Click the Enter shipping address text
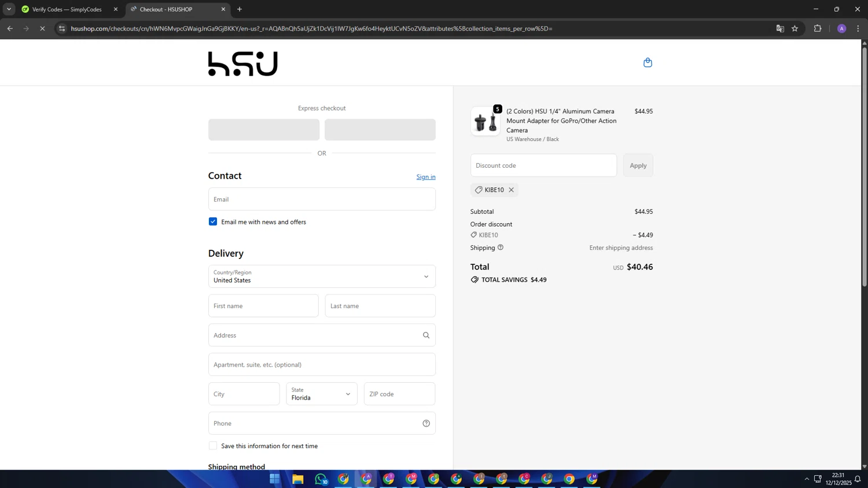 tap(621, 247)
